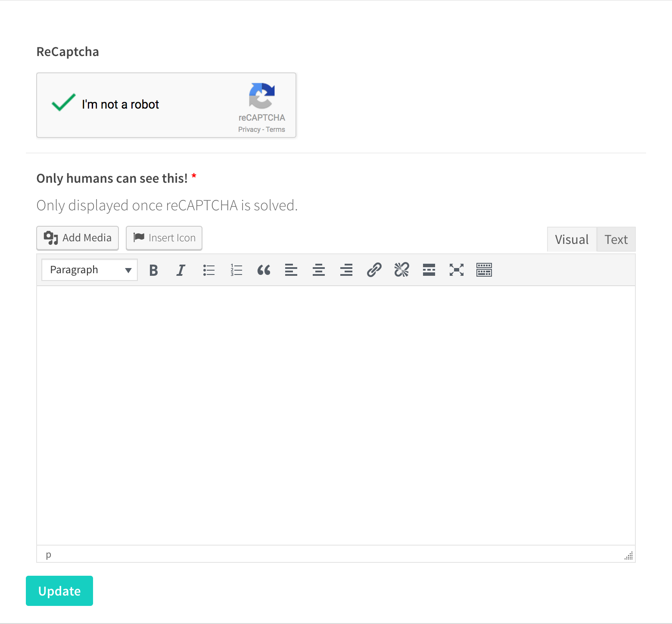Add a blockquote
Screen dimensions: 672x624
point(264,270)
